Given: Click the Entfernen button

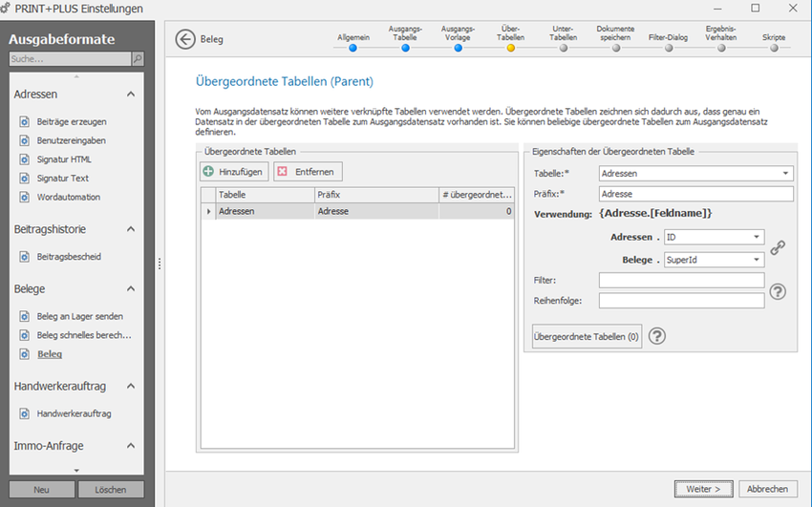Looking at the screenshot, I should pyautogui.click(x=309, y=172).
